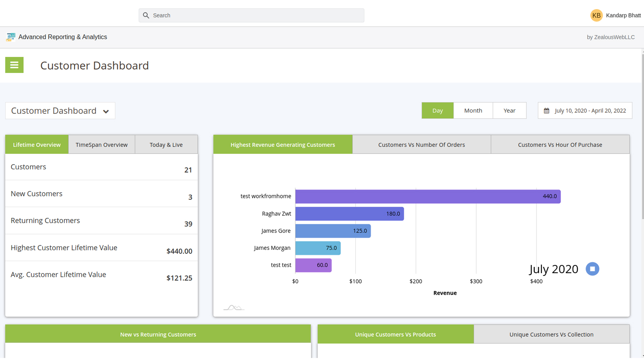The width and height of the screenshot is (644, 362).
Task: Click the search magnifier icon
Action: coord(147,15)
